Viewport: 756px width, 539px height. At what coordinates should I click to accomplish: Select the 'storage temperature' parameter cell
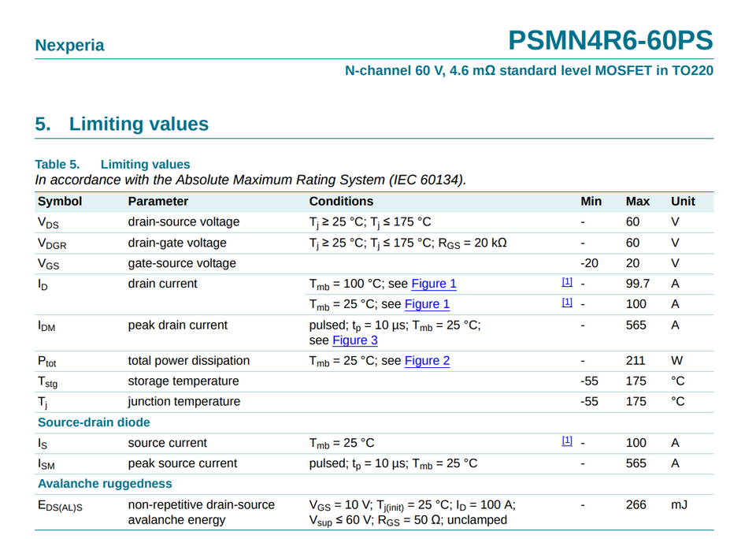(183, 381)
